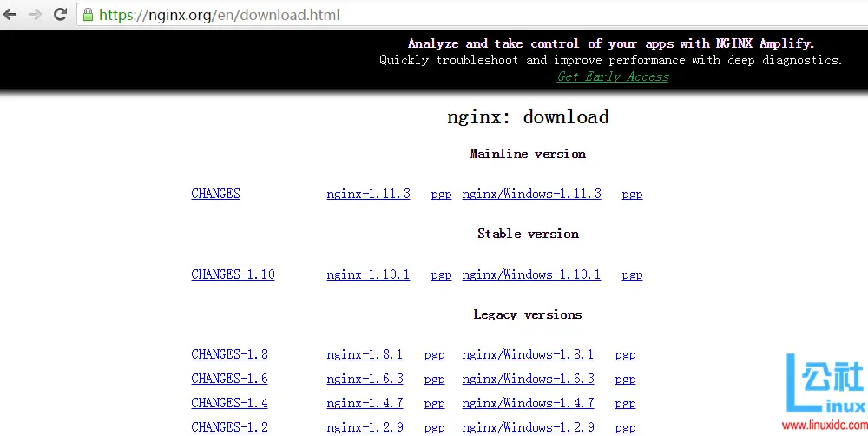Open pgp signature for nginx/Windows-1.2.9
Image resolution: width=868 pixels, height=436 pixels.
point(625,428)
